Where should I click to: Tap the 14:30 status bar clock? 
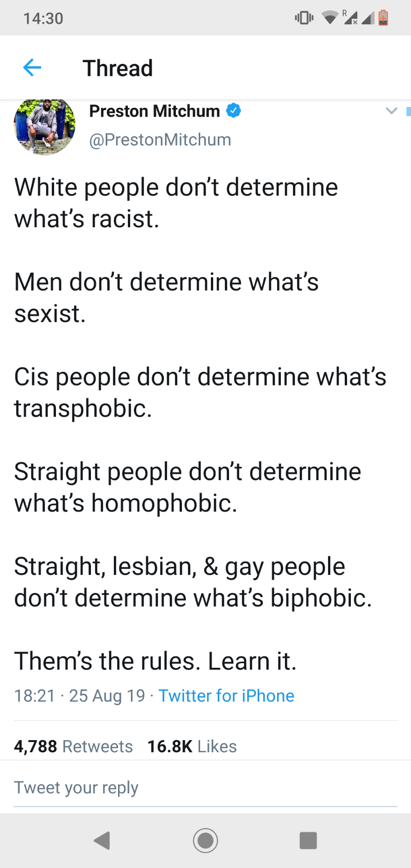(x=43, y=18)
